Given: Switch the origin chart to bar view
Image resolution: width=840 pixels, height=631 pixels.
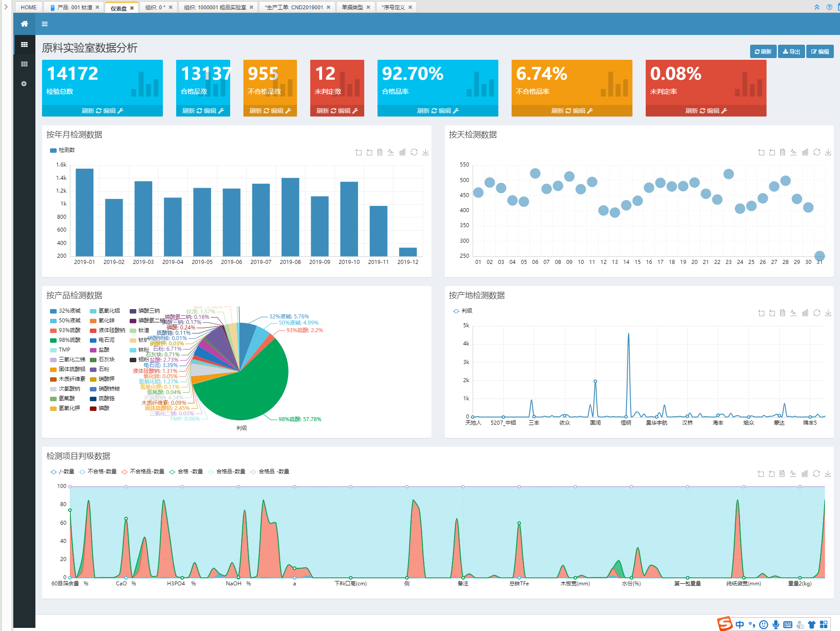Looking at the screenshot, I should tap(805, 313).
